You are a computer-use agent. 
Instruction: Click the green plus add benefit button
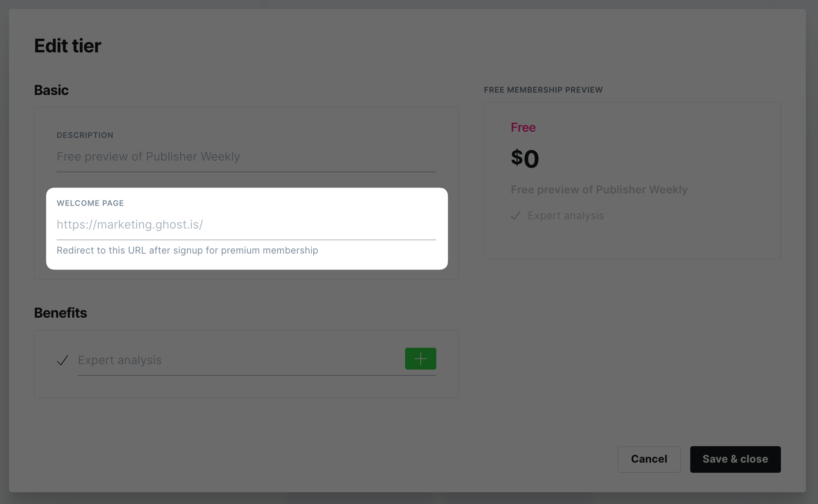420,359
